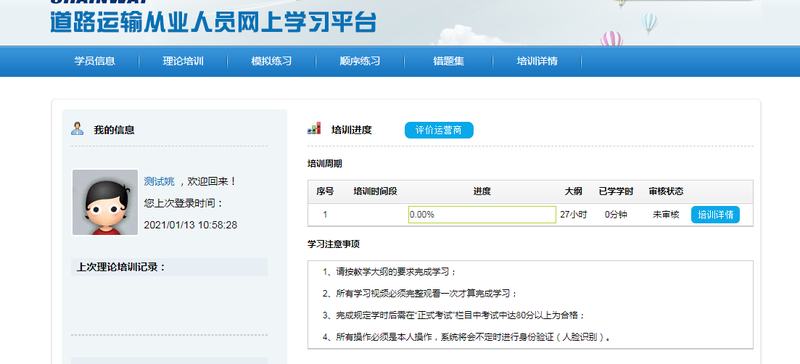Click the 审核状态 column header
Image resolution: width=800 pixels, height=364 pixels.
pyautogui.click(x=666, y=191)
